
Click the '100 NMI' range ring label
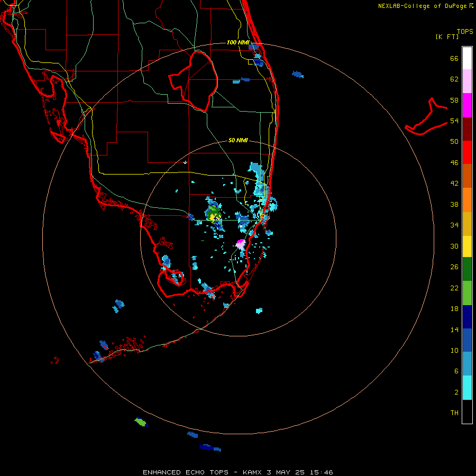[x=239, y=42]
